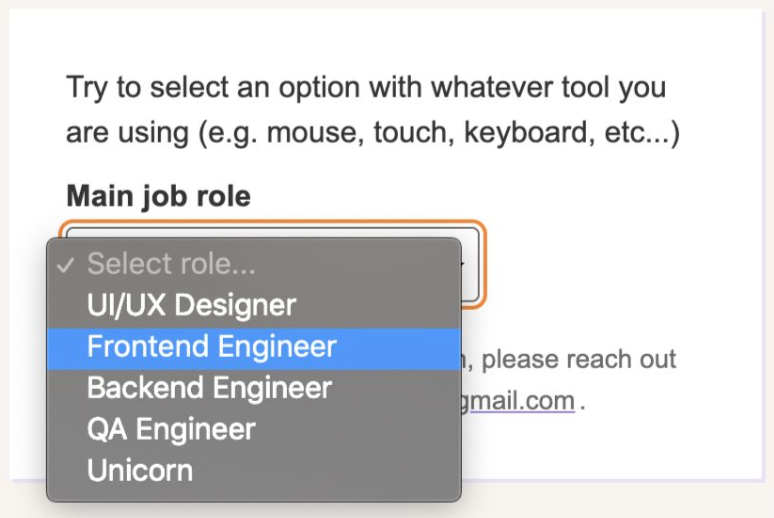The image size is (774, 518).
Task: Click the word "Frontend" in the highlighted row
Action: click(149, 347)
